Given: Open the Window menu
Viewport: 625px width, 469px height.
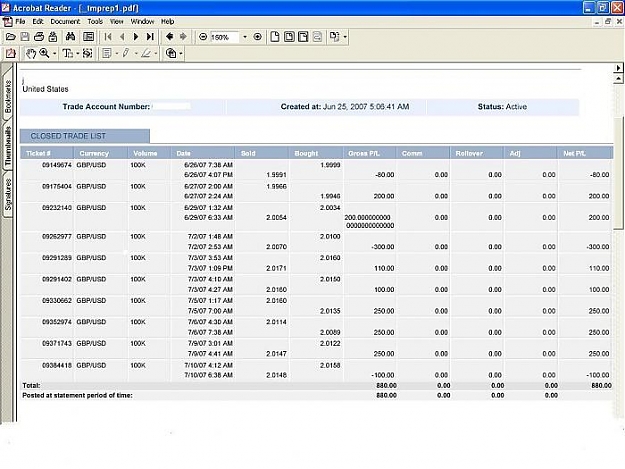Looking at the screenshot, I should click(x=142, y=22).
